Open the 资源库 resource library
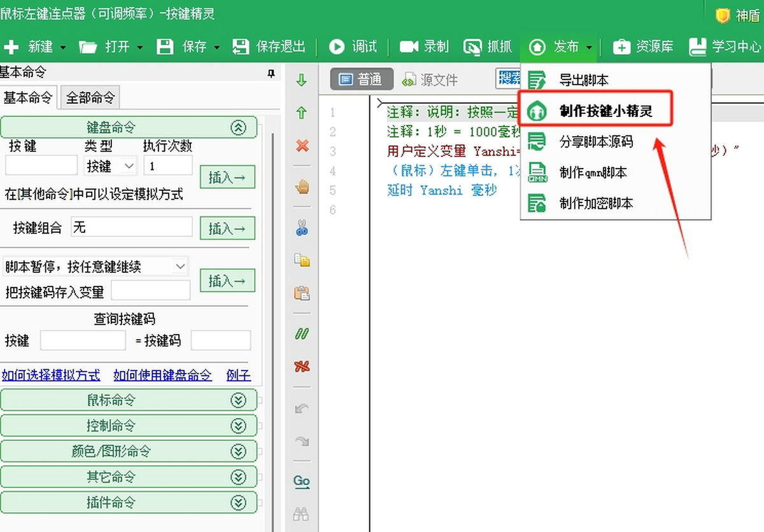Image resolution: width=764 pixels, height=532 pixels. [x=643, y=46]
